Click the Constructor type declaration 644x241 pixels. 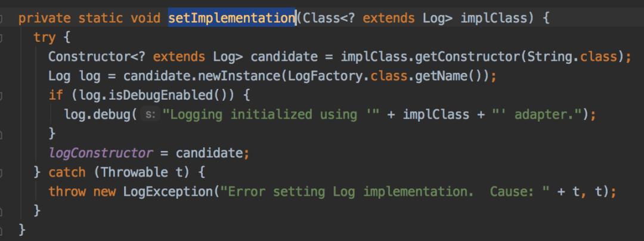coord(89,57)
